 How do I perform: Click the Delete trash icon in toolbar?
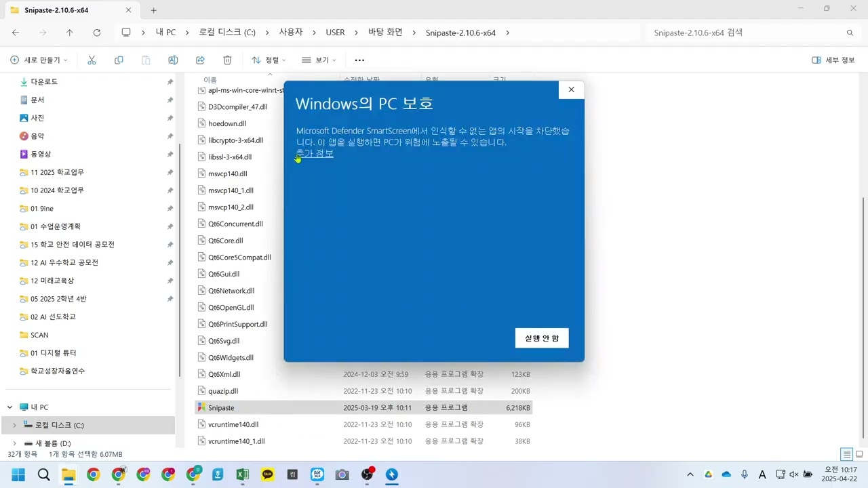click(x=227, y=60)
